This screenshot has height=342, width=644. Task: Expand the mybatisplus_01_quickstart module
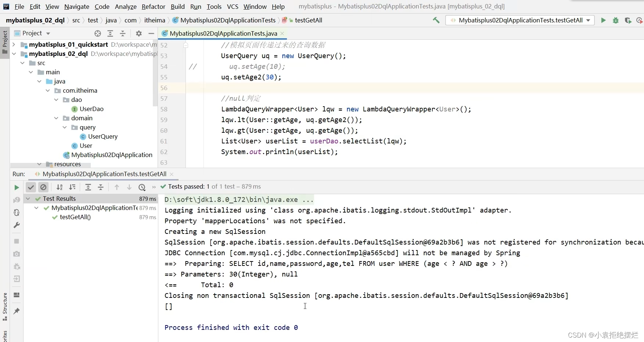pos(14,44)
